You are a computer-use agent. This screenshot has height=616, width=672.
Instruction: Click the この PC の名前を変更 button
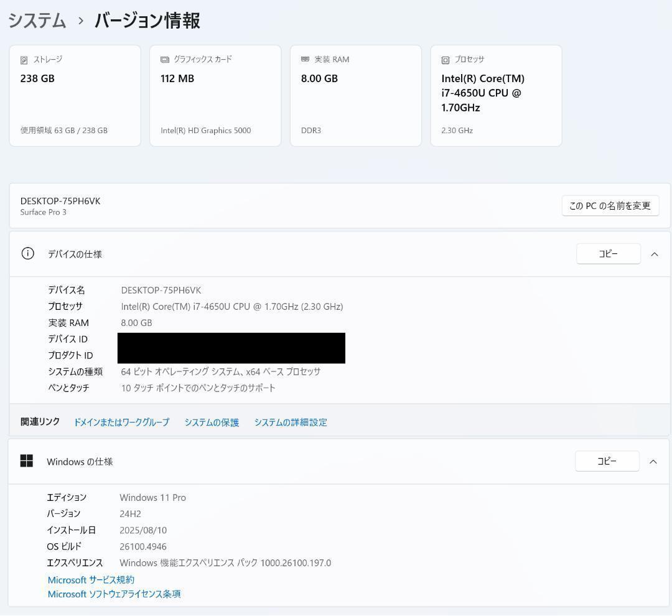coord(610,205)
